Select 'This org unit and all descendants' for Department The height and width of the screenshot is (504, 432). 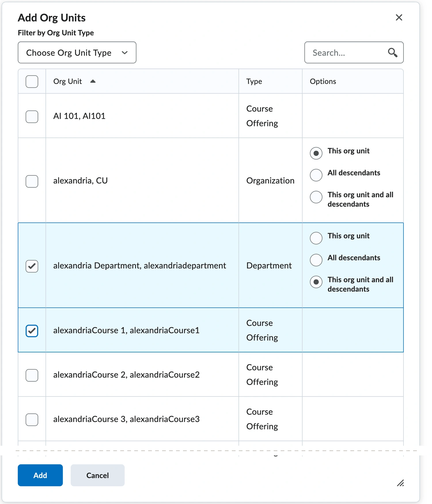pos(316,282)
